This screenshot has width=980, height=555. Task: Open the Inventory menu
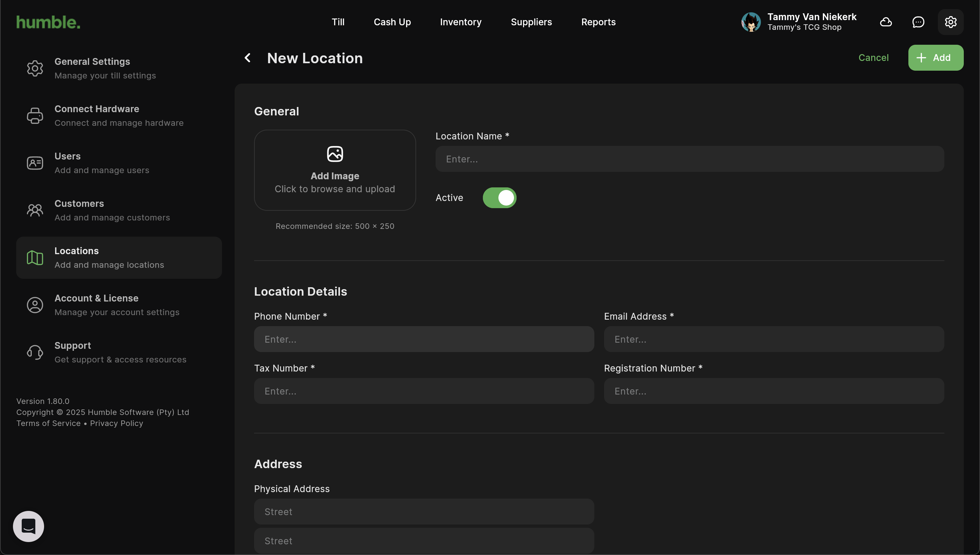pyautogui.click(x=460, y=22)
